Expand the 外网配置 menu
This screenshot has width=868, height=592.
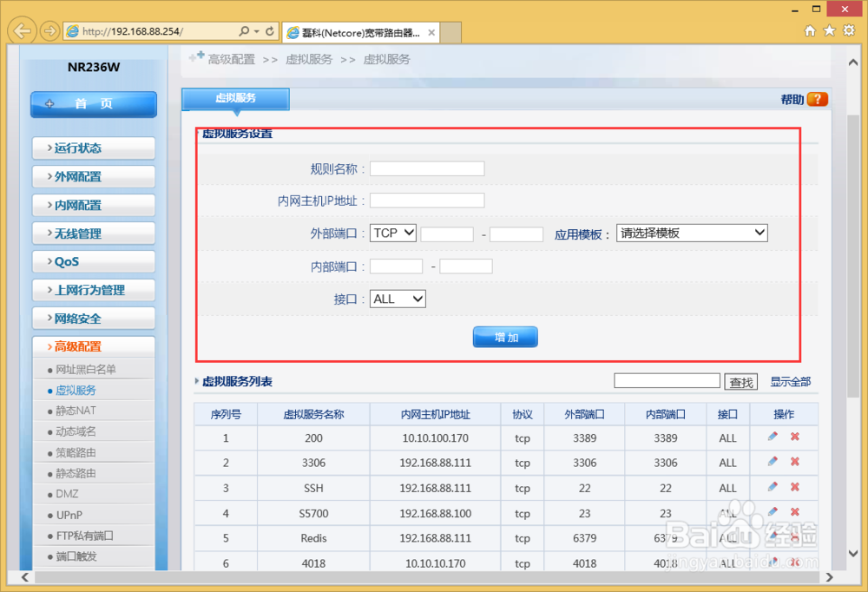pos(94,177)
